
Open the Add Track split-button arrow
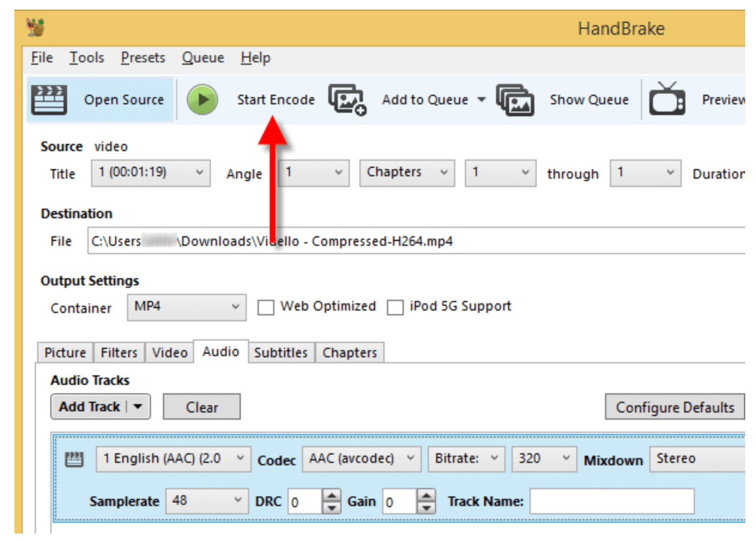point(138,406)
